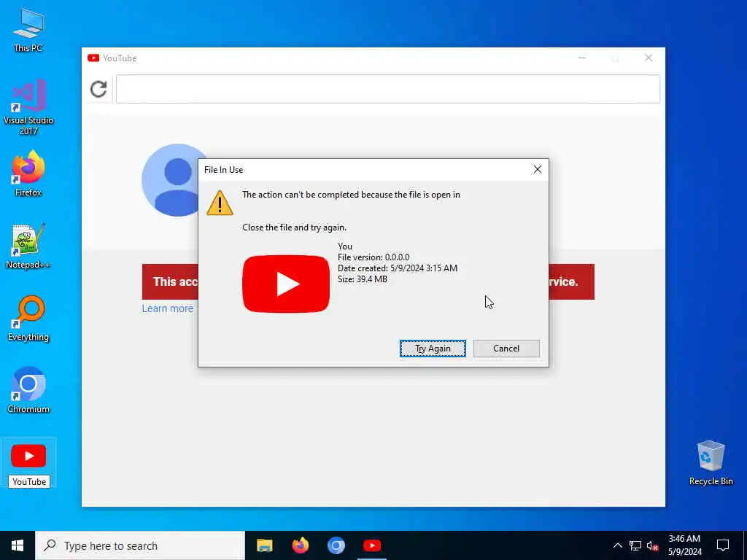Open the network status tray icon
This screenshot has width=747, height=560.
click(x=635, y=545)
